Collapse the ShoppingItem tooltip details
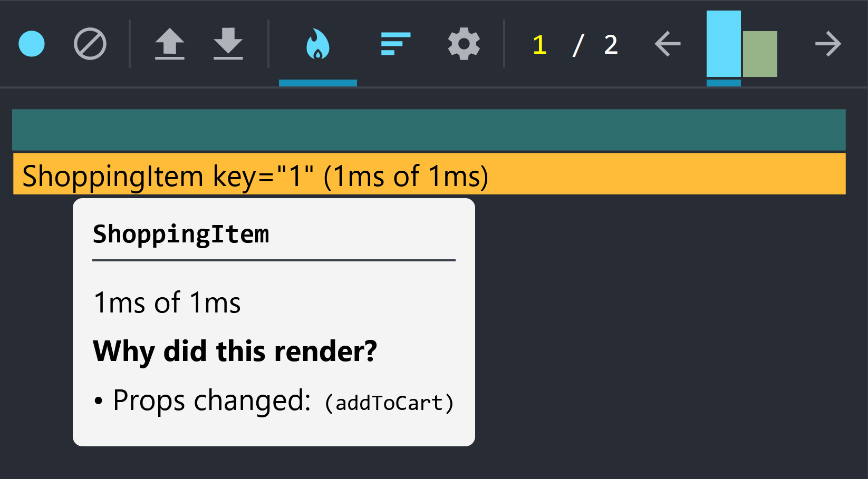Screen dimensions: 868x479 [x=181, y=233]
